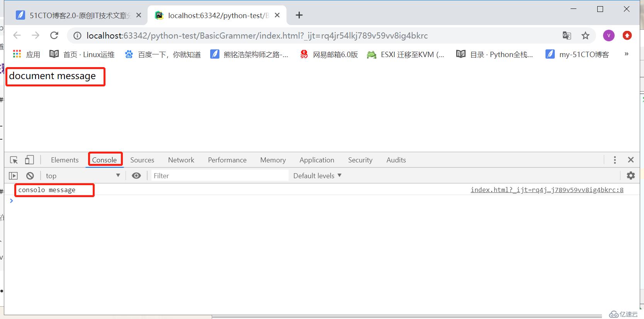View site information icon in address bar
644x319 pixels.
pyautogui.click(x=77, y=35)
